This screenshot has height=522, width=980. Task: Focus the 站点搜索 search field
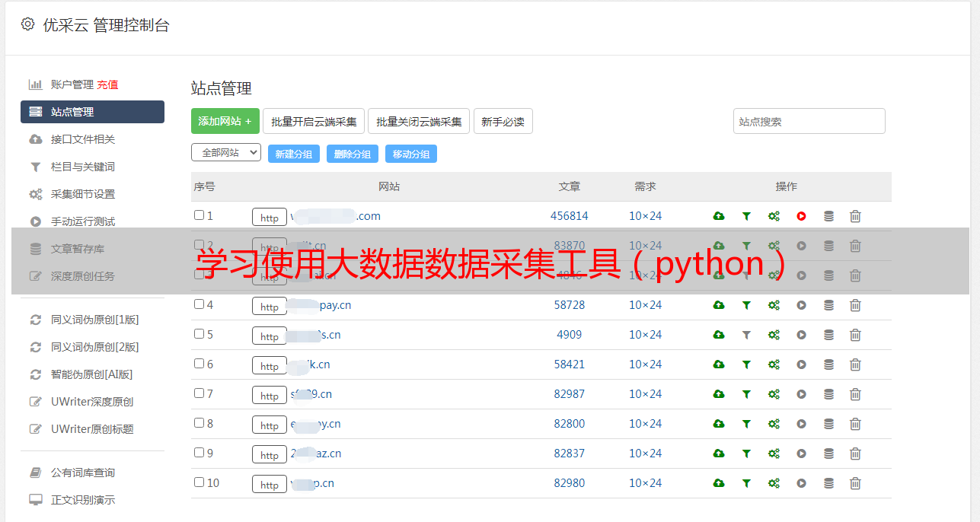pos(809,121)
